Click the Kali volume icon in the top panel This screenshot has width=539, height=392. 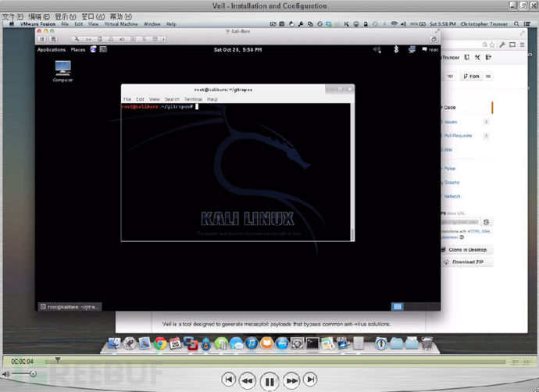click(x=377, y=50)
